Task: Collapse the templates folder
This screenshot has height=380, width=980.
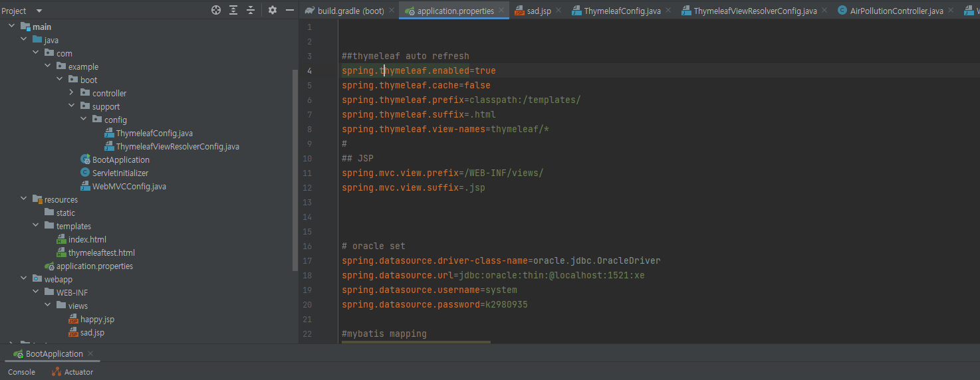Action: pos(36,226)
